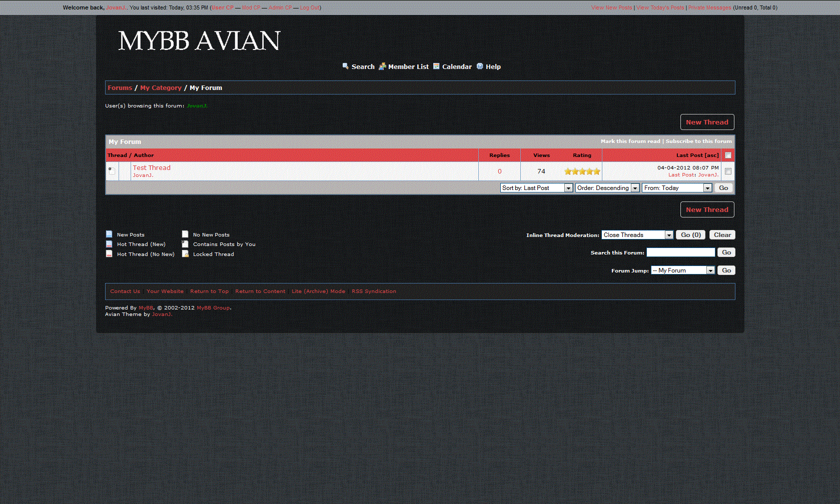The height and width of the screenshot is (504, 840).
Task: Click the Member List people icon
Action: (x=382, y=66)
